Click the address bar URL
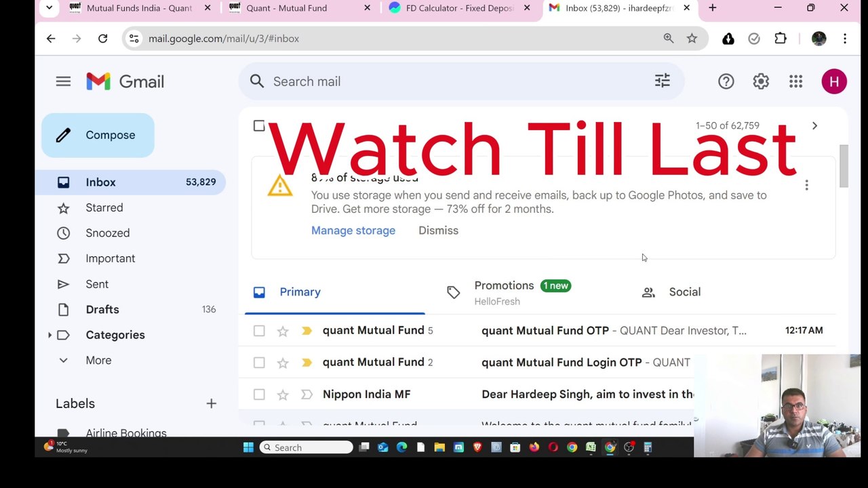The height and width of the screenshot is (488, 868). click(x=224, y=39)
